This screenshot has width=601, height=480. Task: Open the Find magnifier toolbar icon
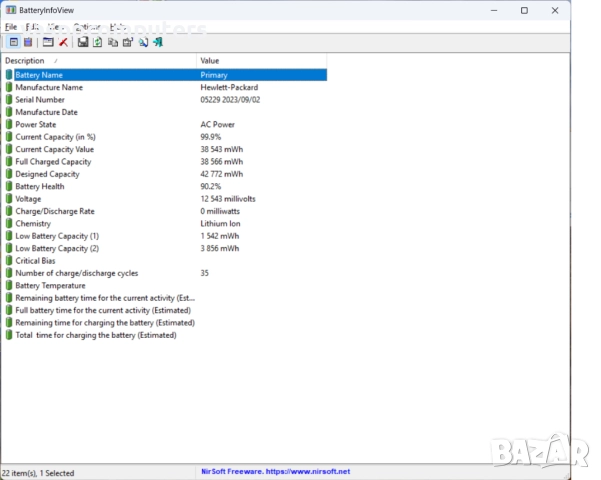pyautogui.click(x=143, y=42)
